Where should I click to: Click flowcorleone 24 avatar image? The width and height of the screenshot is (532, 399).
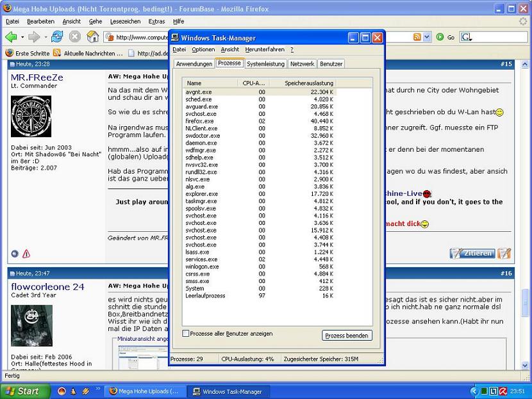(x=31, y=325)
